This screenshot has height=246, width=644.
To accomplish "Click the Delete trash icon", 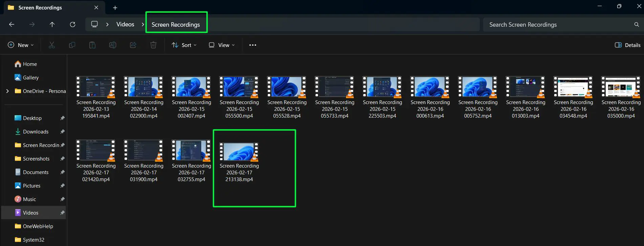I will 153,45.
